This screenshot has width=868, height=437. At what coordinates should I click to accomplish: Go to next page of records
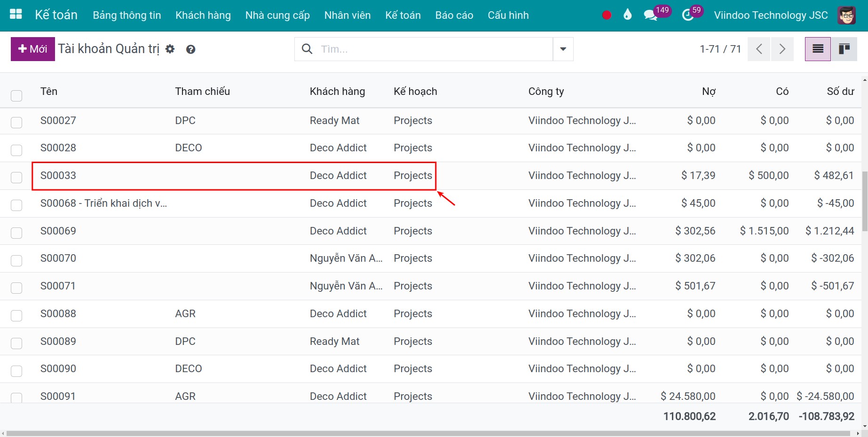782,49
